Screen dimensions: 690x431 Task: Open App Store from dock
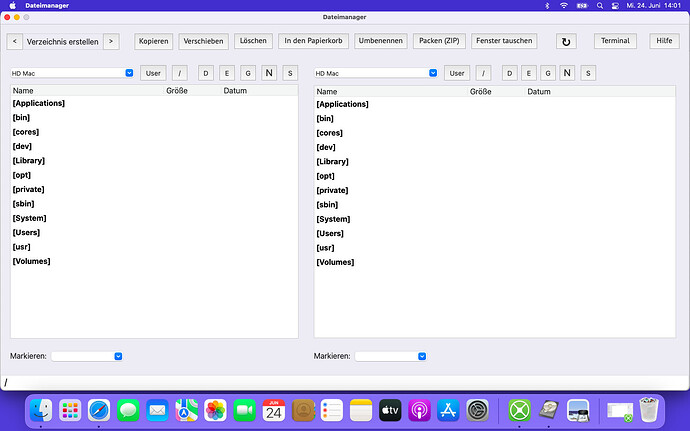(448, 410)
